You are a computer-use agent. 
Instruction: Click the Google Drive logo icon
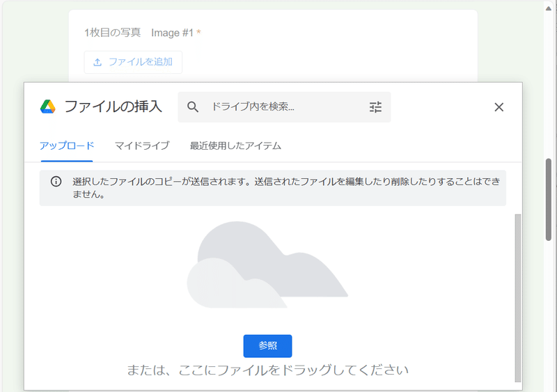coord(47,107)
